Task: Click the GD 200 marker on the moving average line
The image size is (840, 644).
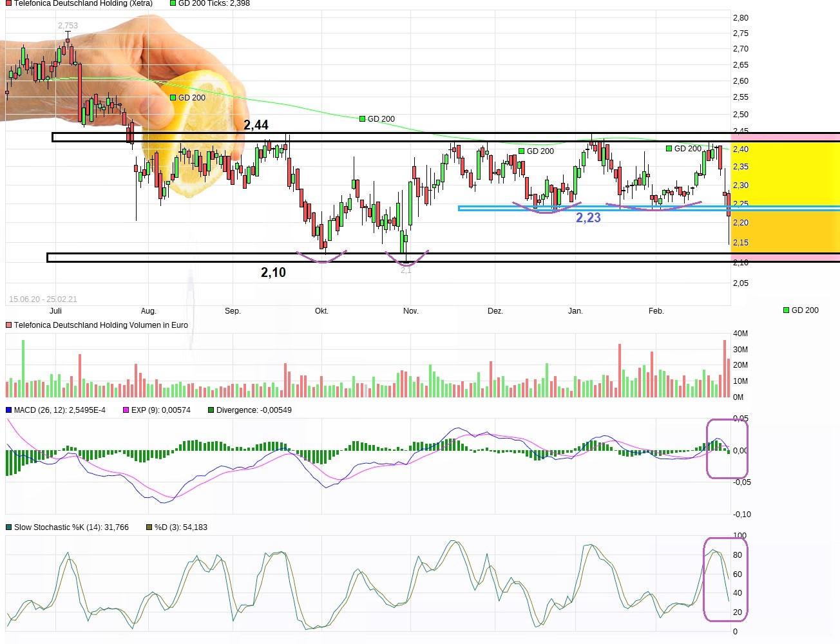Action: click(x=361, y=118)
